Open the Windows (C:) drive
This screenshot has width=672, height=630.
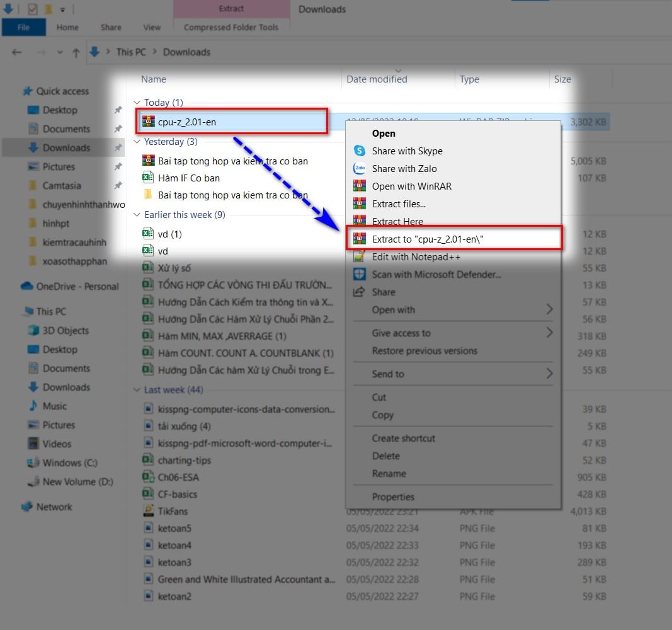pos(69,463)
